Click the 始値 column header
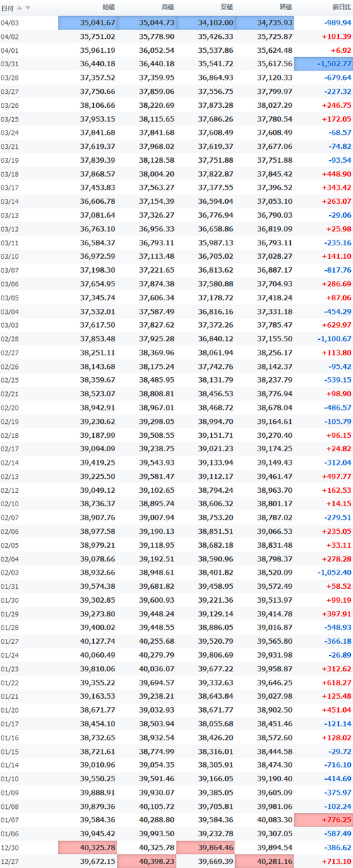This screenshot has height=868, width=353. click(x=109, y=8)
